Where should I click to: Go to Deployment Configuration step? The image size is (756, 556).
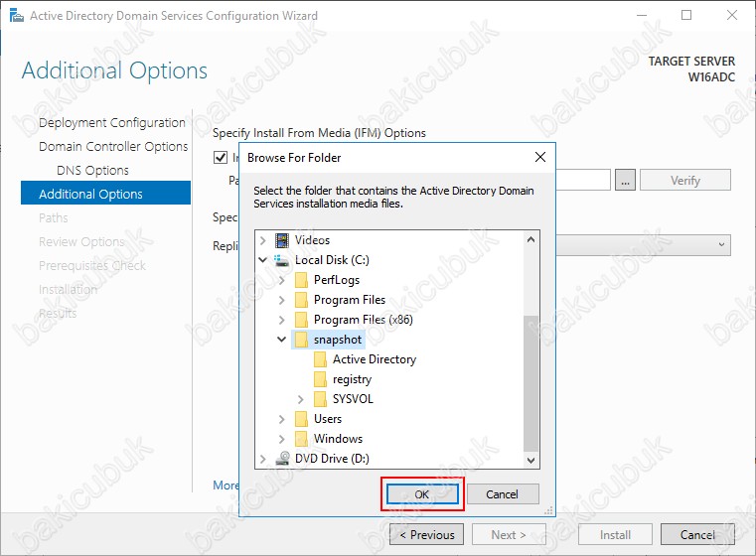coord(112,123)
